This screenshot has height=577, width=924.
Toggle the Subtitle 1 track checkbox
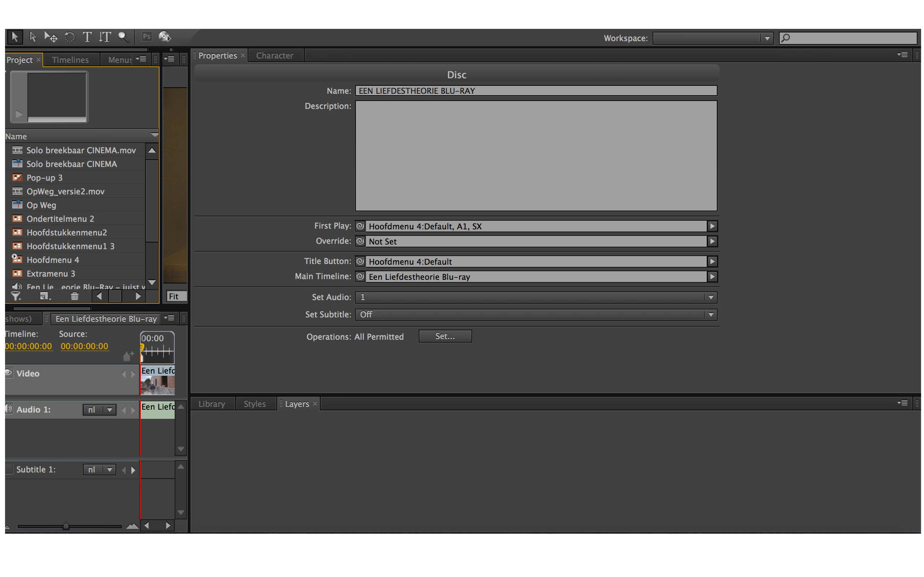click(9, 469)
